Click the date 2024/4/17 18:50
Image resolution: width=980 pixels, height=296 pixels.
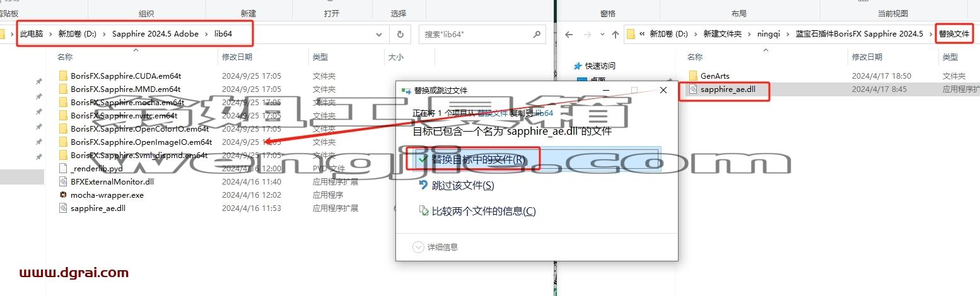(882, 76)
